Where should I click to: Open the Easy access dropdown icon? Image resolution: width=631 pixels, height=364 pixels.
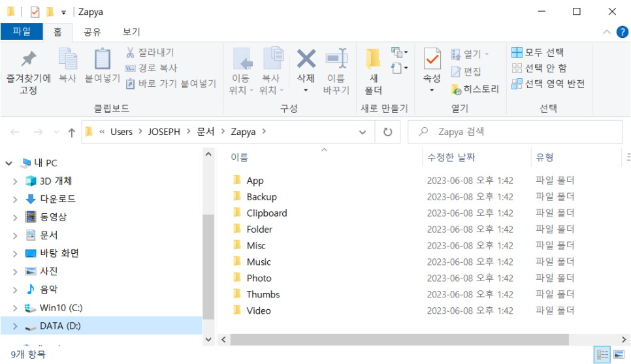click(x=399, y=68)
